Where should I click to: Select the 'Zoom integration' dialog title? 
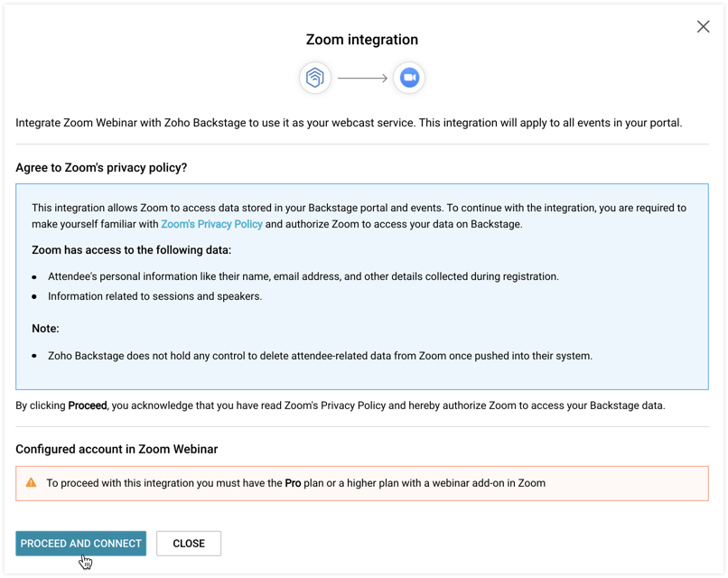point(361,40)
